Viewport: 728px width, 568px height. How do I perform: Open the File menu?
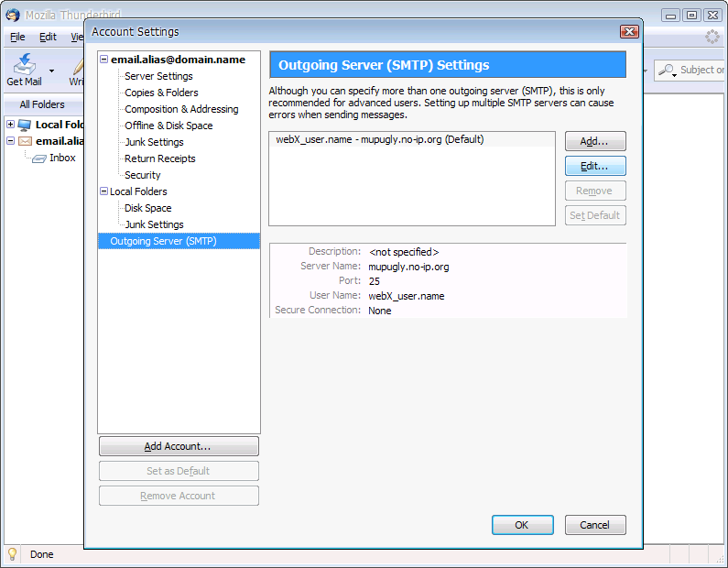(x=17, y=38)
